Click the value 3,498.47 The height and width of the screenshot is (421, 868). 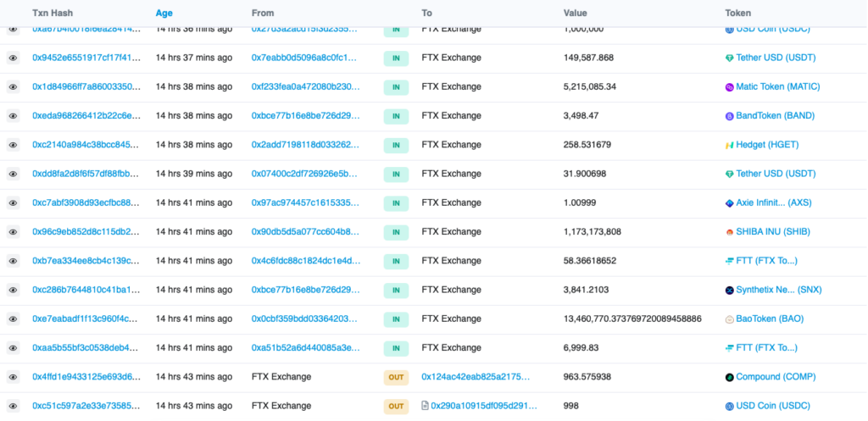(x=581, y=115)
